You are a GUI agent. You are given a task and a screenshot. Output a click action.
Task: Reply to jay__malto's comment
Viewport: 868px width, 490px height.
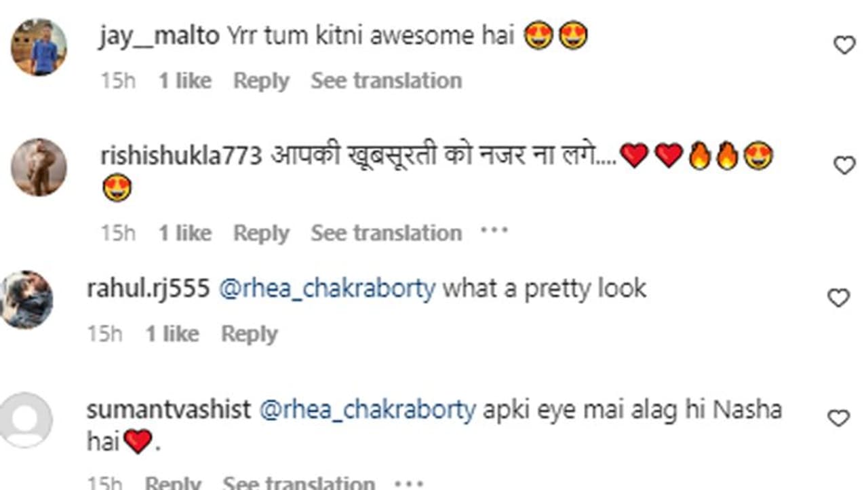(x=261, y=81)
